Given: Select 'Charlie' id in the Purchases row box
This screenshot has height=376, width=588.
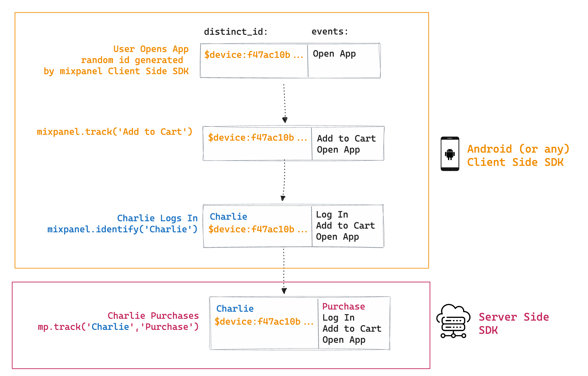Looking at the screenshot, I should coord(235,309).
